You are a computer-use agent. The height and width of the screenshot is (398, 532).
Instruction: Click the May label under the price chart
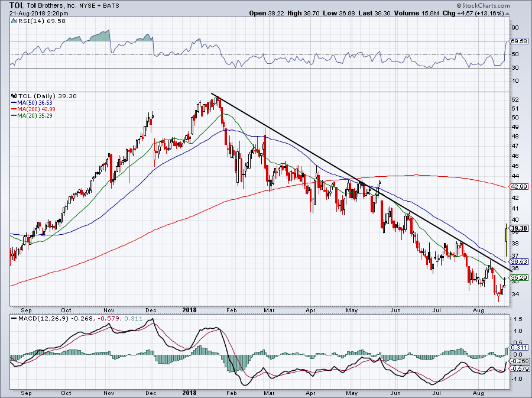352,310
